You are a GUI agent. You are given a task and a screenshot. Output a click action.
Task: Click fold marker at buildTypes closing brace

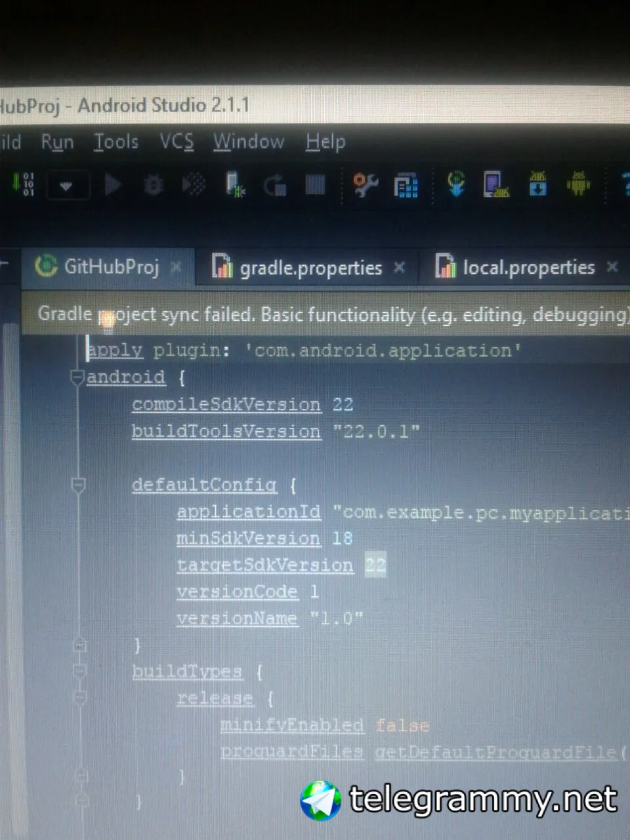click(x=82, y=801)
